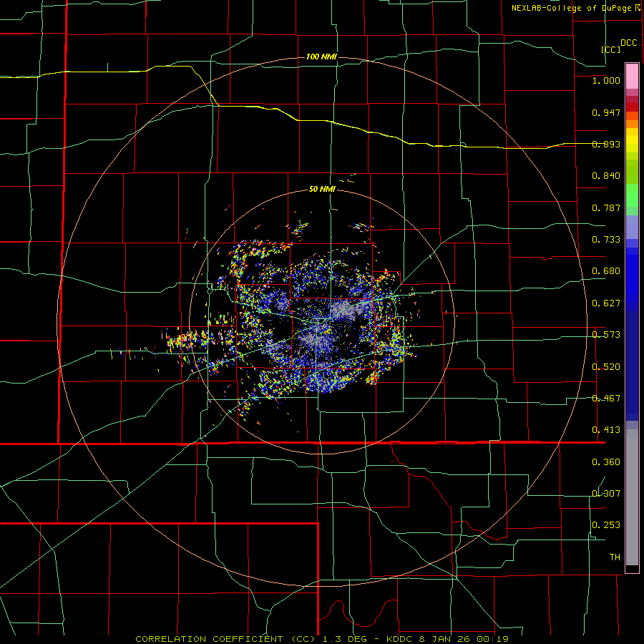Click the Correlation Coefficient KDDC caption text
Image resolution: width=644 pixels, height=644 pixels.
[x=322, y=639]
